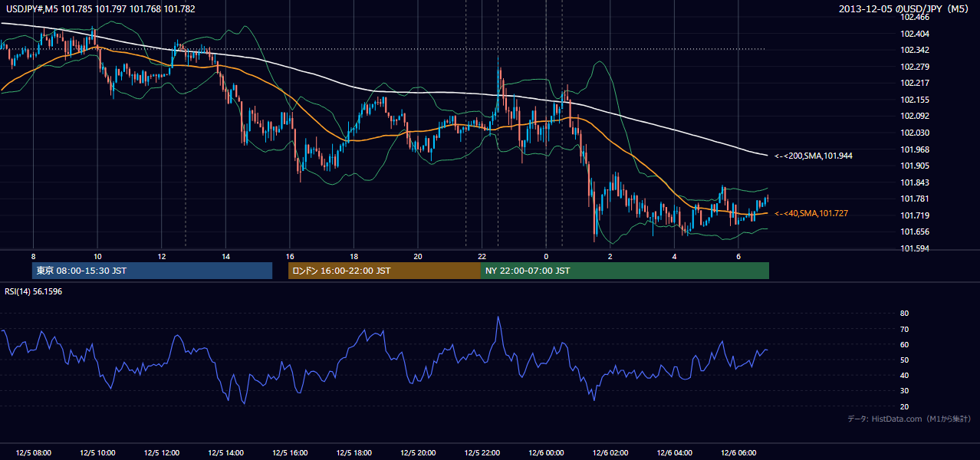
Task: Click hour label 20 under price chart
Action: [418, 256]
